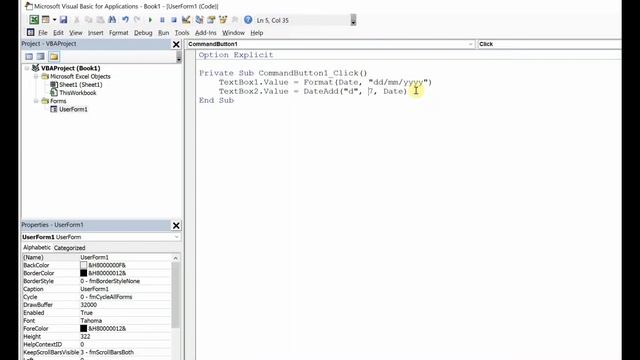Select VBAProject (Book1) in the tree

click(x=70, y=68)
